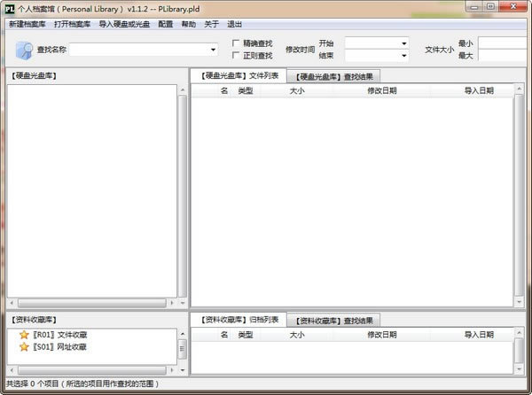Enable the 正则查找 checkbox
The image size is (532, 395).
click(236, 55)
